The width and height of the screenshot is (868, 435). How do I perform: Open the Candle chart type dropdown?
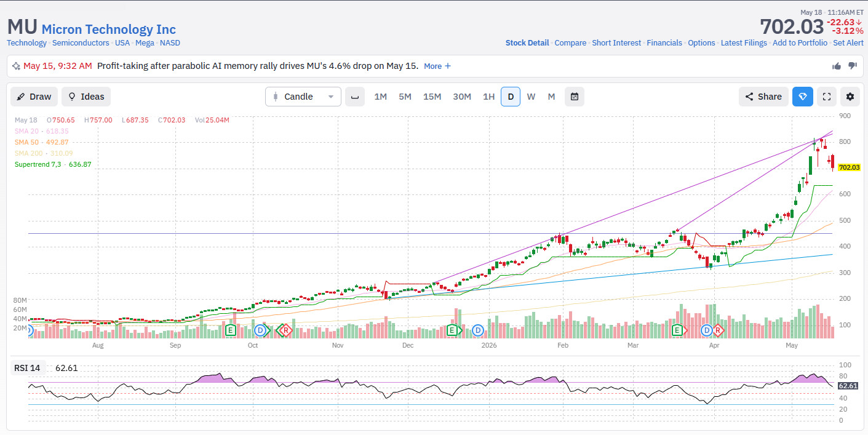(x=303, y=97)
